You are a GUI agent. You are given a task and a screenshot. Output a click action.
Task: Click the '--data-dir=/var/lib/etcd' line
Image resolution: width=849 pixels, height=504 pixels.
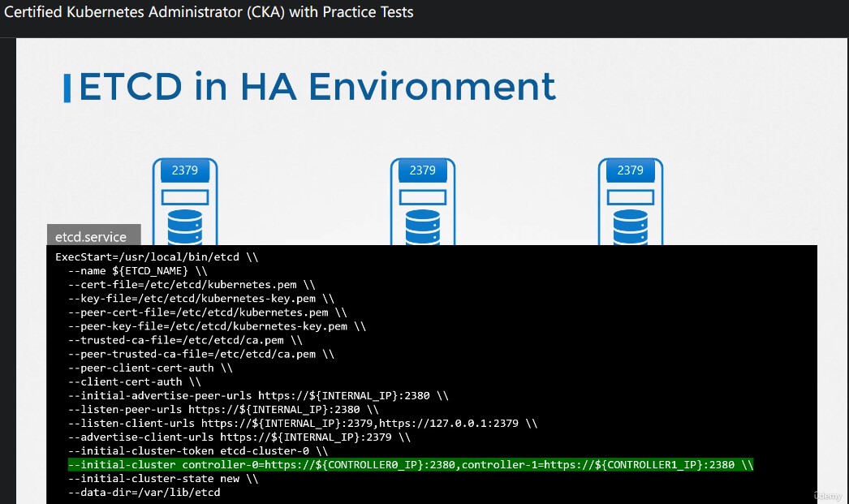144,493
